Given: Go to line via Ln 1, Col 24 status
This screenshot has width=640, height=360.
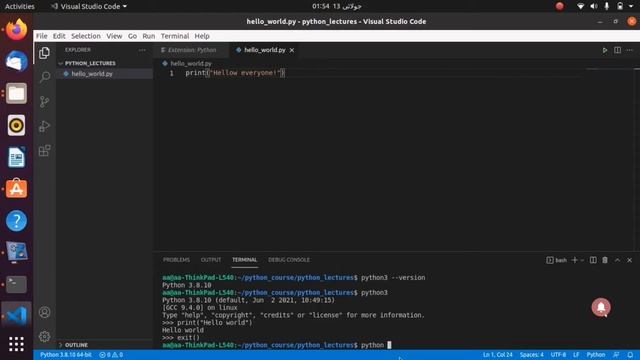Looking at the screenshot, I should 498,355.
